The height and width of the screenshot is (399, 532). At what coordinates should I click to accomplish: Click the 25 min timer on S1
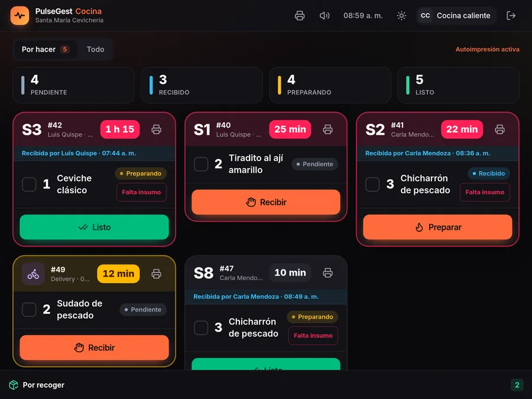pos(290,129)
